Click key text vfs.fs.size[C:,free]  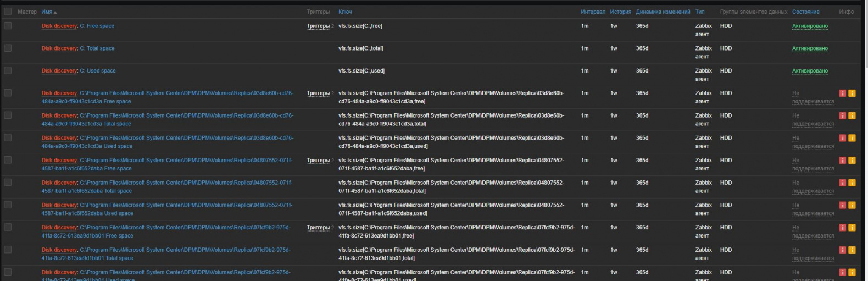(x=360, y=26)
